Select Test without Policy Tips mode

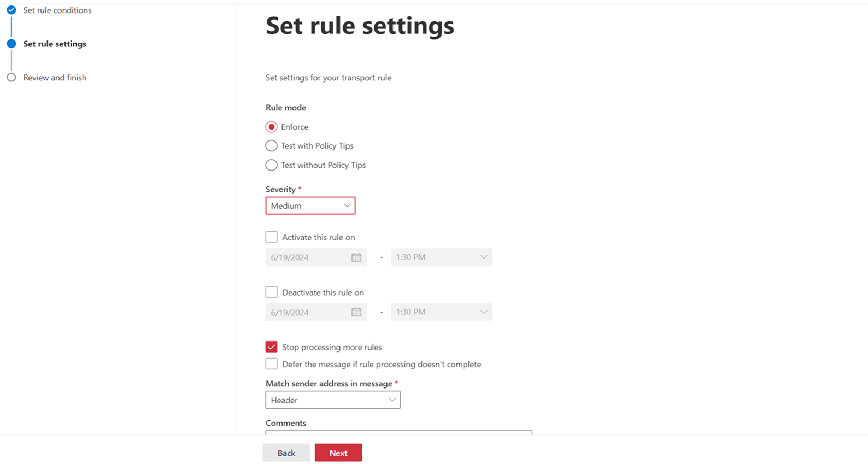click(271, 165)
